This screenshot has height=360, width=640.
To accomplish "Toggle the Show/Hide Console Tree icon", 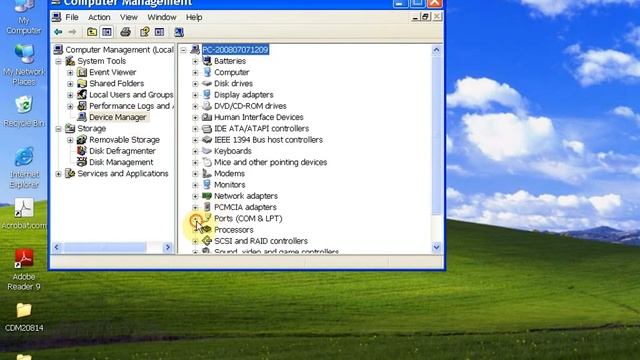I will click(x=107, y=32).
